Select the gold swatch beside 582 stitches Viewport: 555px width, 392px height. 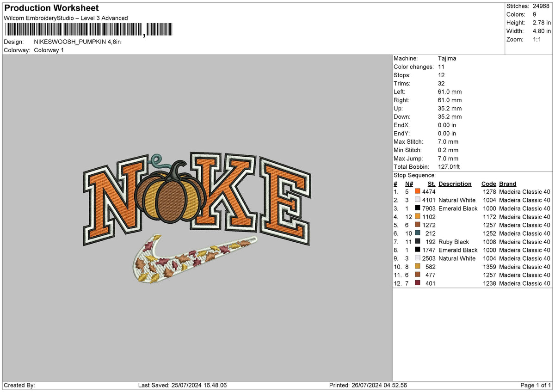[418, 267]
